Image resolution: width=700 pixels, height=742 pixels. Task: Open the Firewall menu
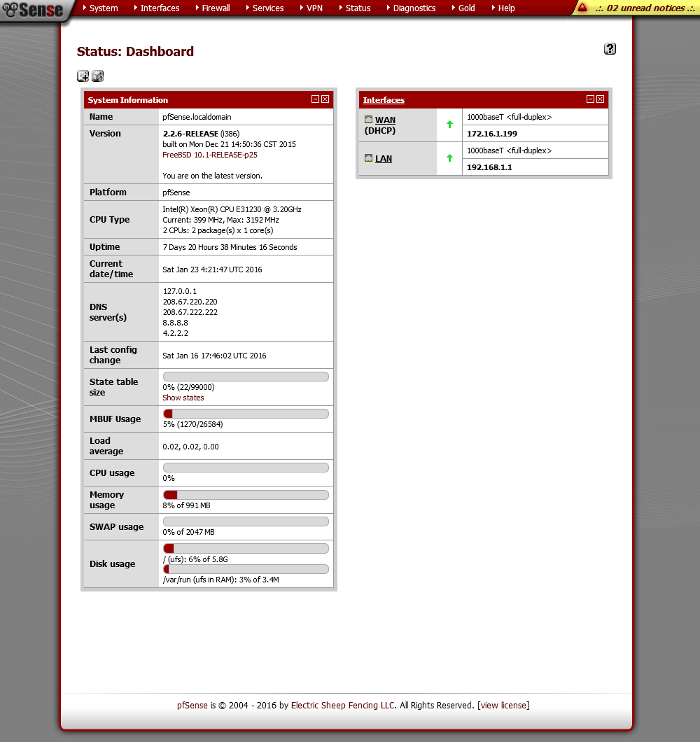(213, 8)
